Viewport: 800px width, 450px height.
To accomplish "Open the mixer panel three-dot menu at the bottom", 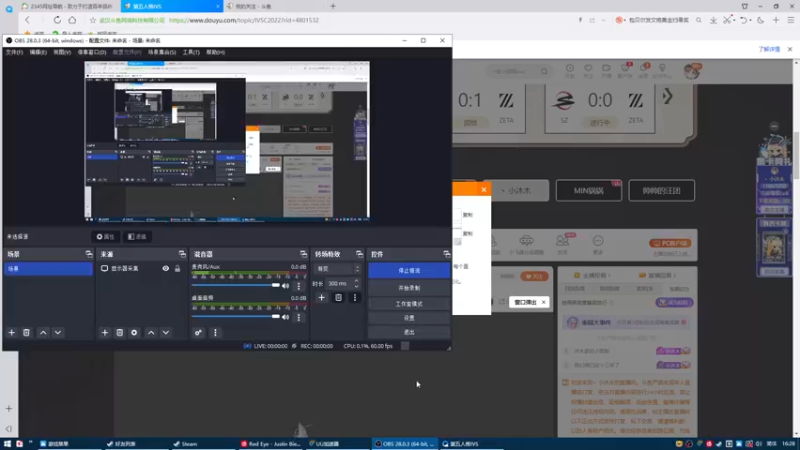I will [215, 333].
